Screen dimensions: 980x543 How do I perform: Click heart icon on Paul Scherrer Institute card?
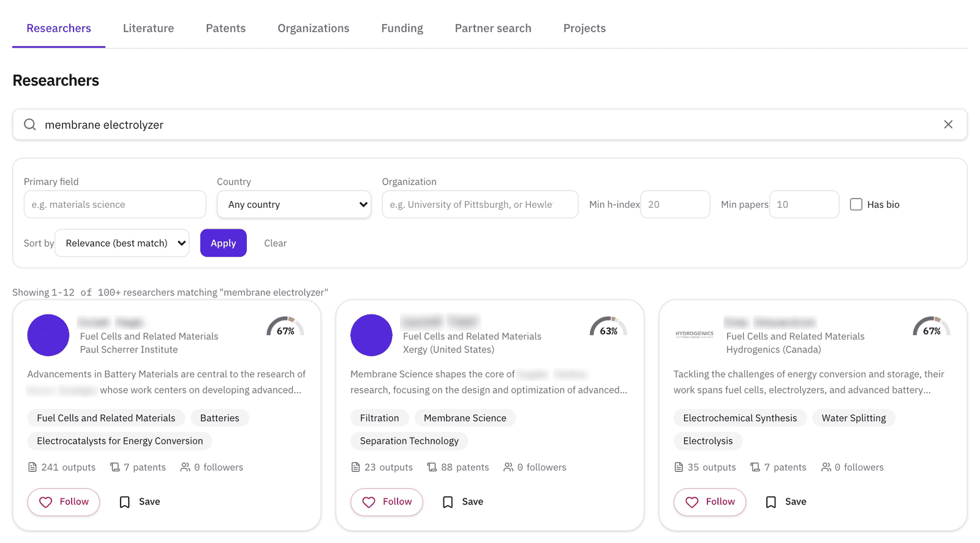[46, 502]
